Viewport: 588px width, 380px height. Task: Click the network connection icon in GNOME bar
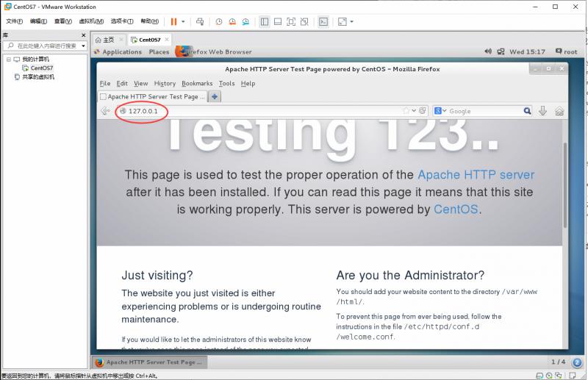tap(501, 51)
